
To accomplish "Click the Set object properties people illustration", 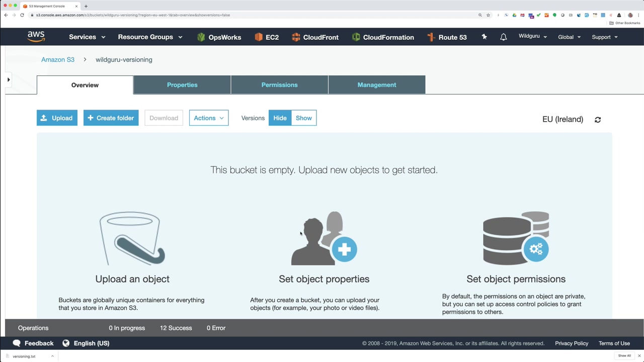I will click(324, 238).
